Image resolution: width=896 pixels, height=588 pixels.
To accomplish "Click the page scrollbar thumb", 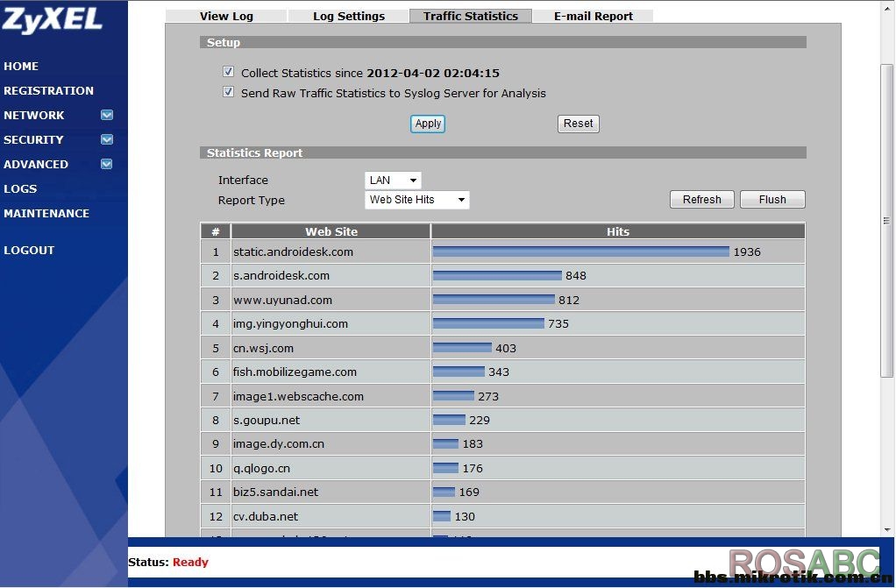I will tap(886, 221).
